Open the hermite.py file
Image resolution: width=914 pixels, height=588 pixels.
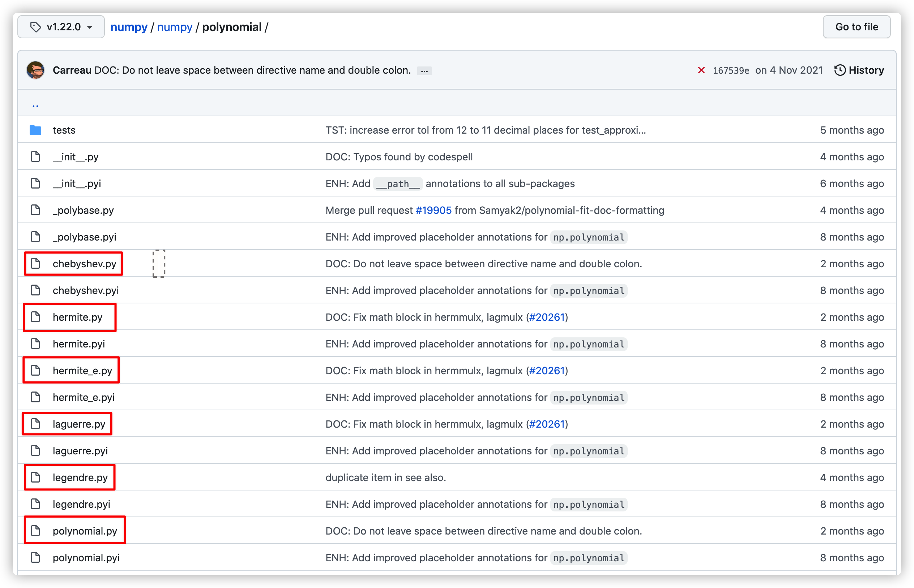(x=78, y=317)
